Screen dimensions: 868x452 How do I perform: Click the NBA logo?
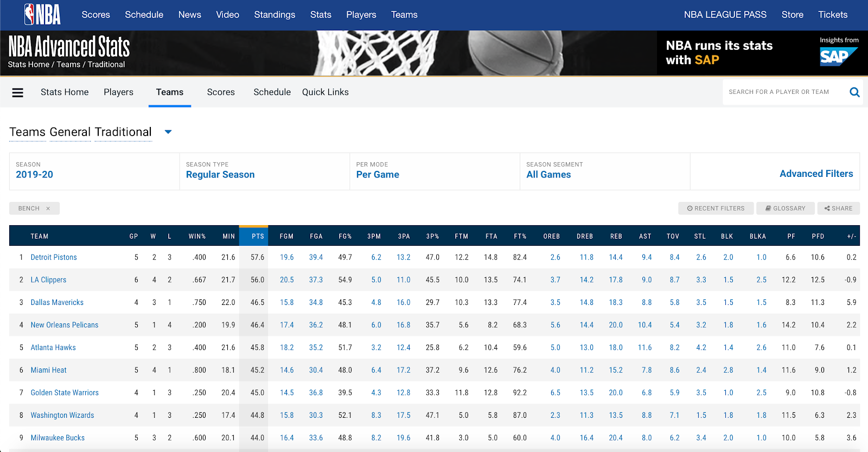(x=42, y=15)
